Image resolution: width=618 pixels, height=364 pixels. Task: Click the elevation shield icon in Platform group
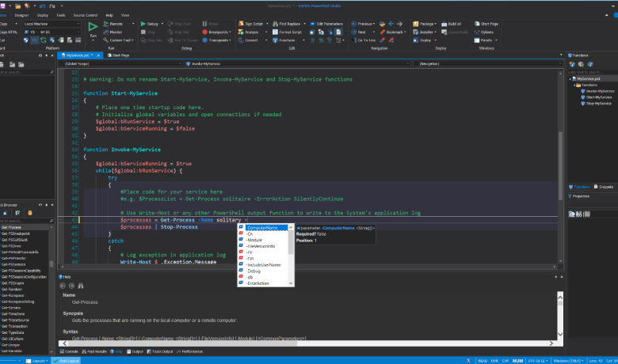coord(26,40)
